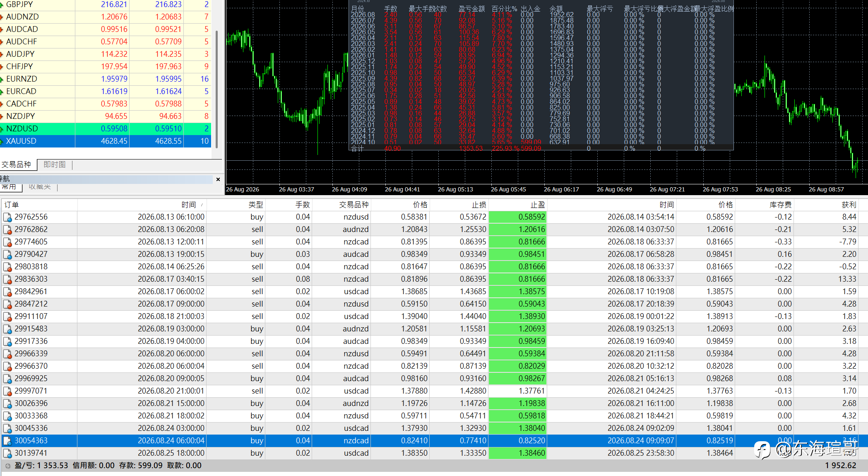868x476 pixels.
Task: Sort by the 库存费 column header
Action: click(764, 205)
